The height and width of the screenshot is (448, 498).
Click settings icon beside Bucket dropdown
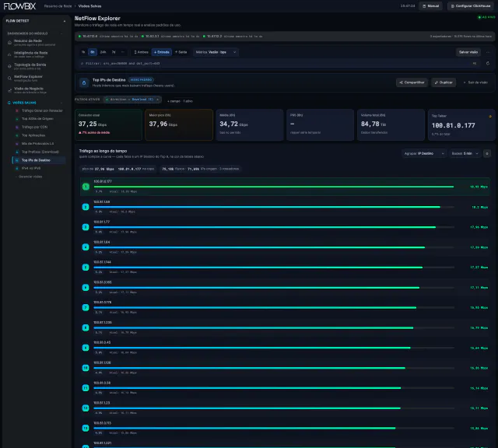point(487,154)
